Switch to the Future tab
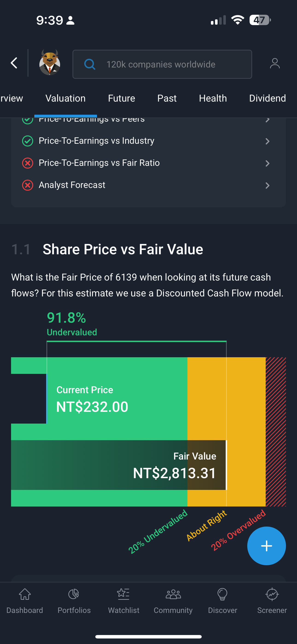Screen dimensions: 297x644 [x=122, y=99]
